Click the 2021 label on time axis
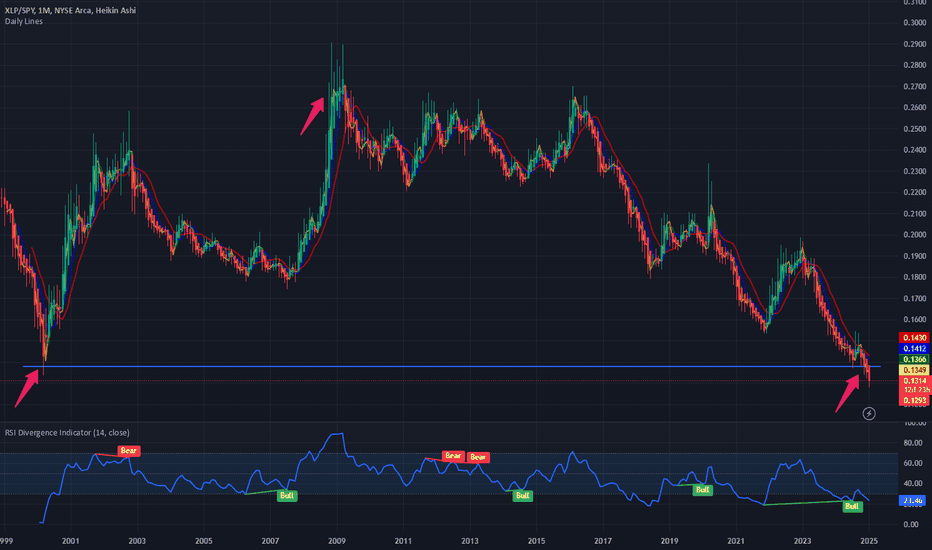 click(x=736, y=541)
